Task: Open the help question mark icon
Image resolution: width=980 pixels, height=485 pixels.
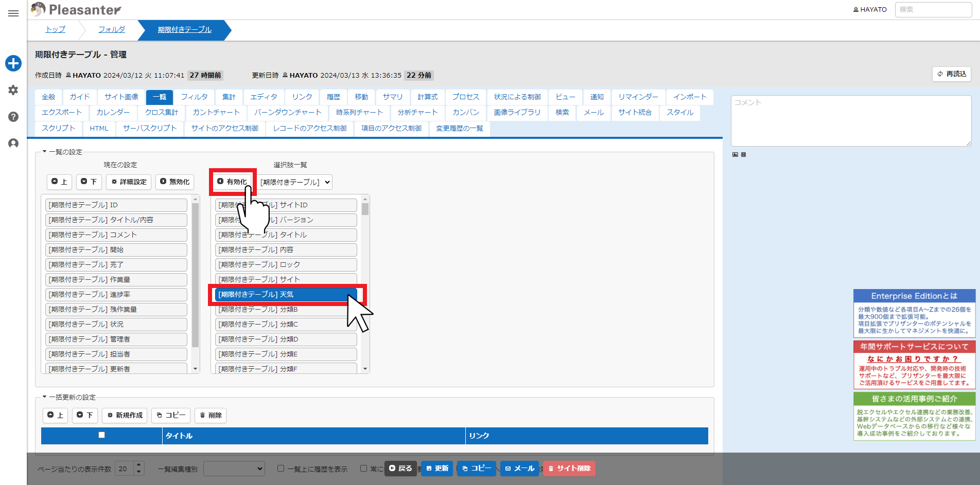Action: pos(13,117)
